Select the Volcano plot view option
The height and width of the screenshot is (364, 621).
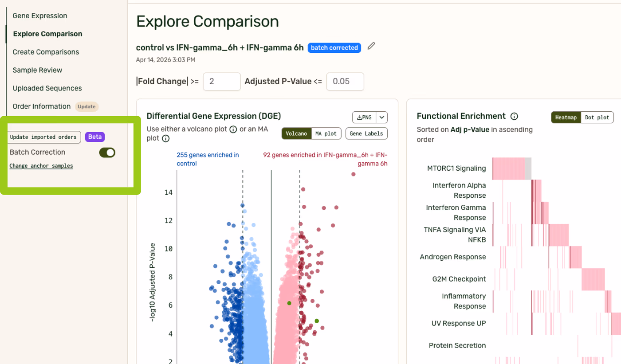pyautogui.click(x=296, y=133)
